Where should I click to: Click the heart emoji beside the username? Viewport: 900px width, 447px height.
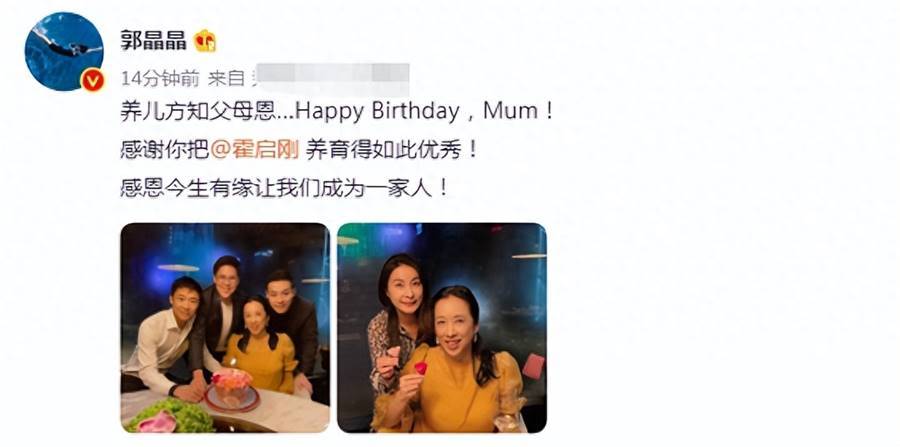point(205,41)
